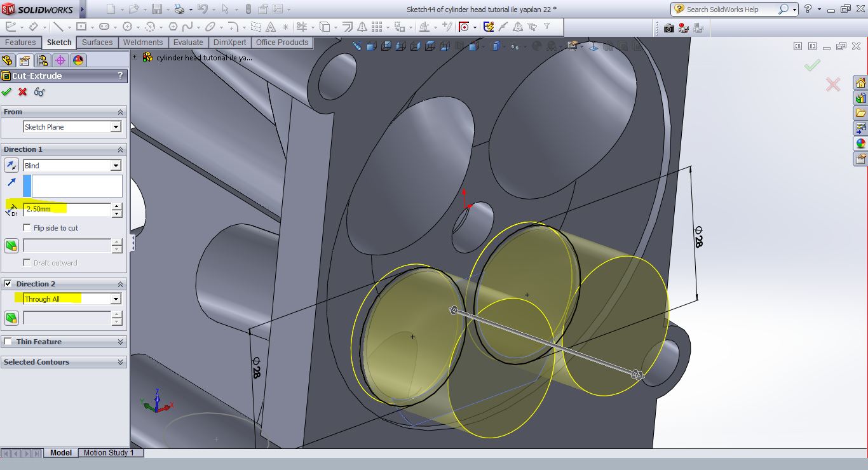Click the Rapid Sketch toolbar icon

[489, 27]
